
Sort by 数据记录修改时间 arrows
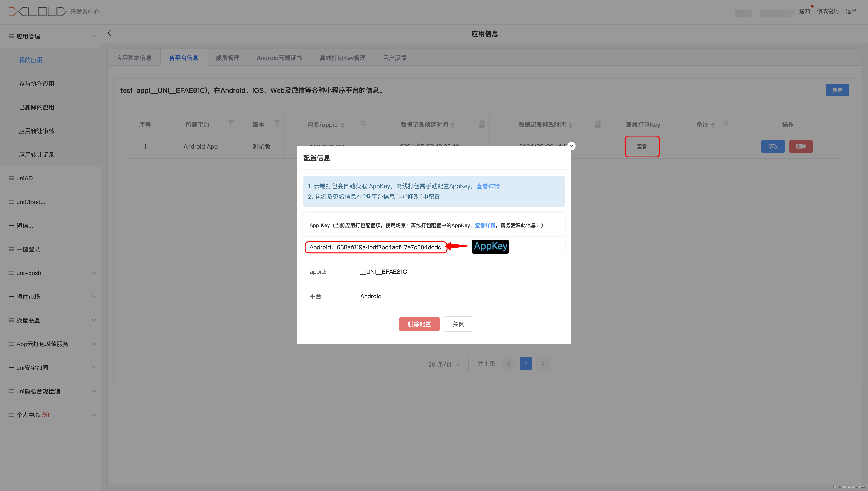click(570, 125)
